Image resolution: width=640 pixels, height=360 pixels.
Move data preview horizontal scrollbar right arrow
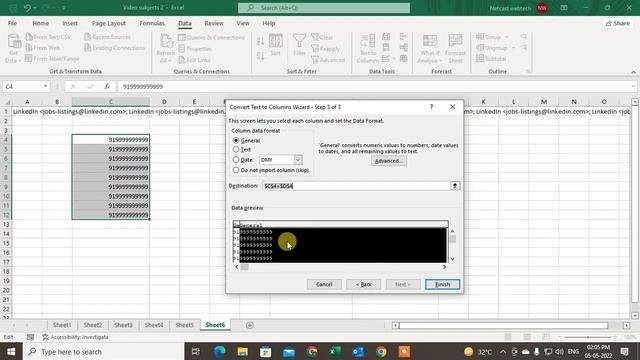pyautogui.click(x=444, y=267)
